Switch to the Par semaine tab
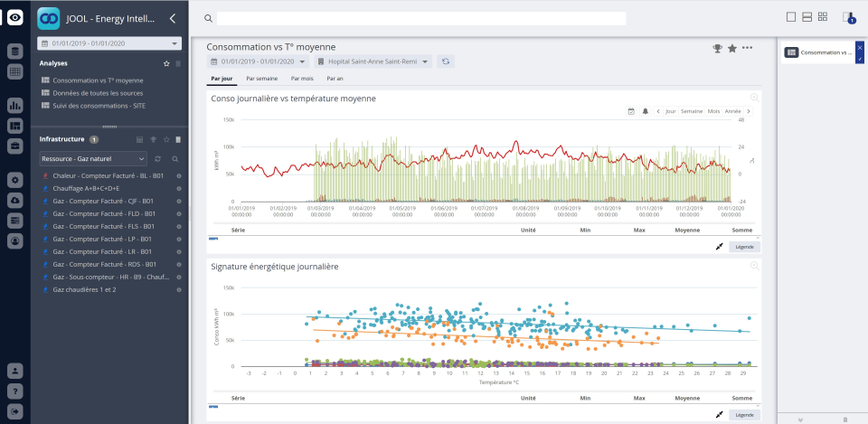Screen dimensions: 868x424 261,79
